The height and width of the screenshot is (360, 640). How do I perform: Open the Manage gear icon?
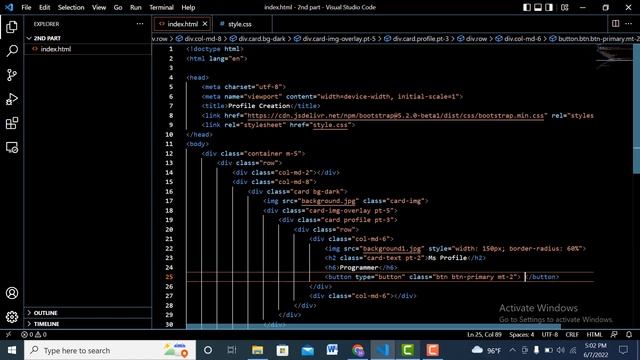12,317
